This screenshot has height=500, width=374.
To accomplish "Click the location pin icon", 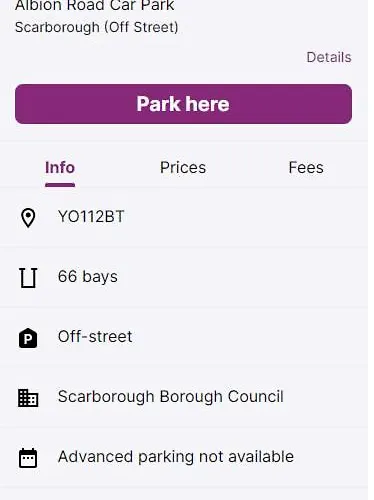I will (x=28, y=218).
